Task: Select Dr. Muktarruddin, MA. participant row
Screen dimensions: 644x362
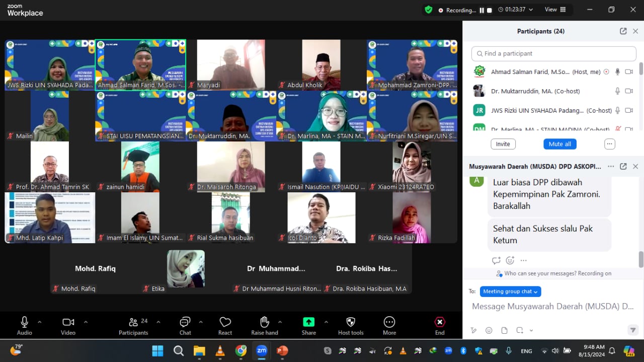Action: click(x=553, y=91)
